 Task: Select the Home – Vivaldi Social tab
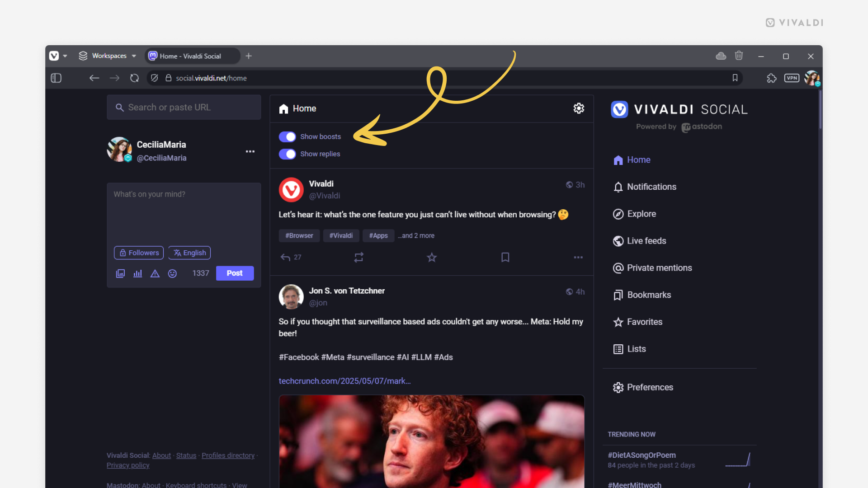[192, 56]
